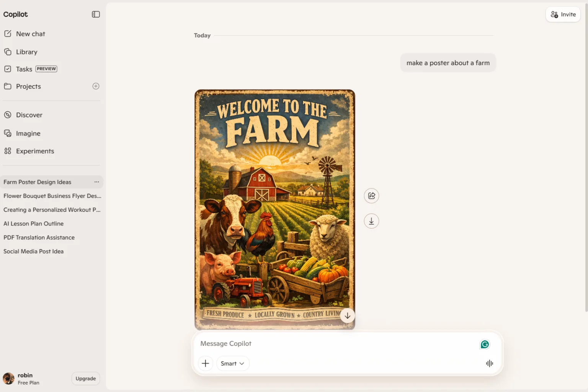Viewport: 588px width, 392px height.
Task: Click the Grammarly icon in message box
Action: click(x=485, y=344)
